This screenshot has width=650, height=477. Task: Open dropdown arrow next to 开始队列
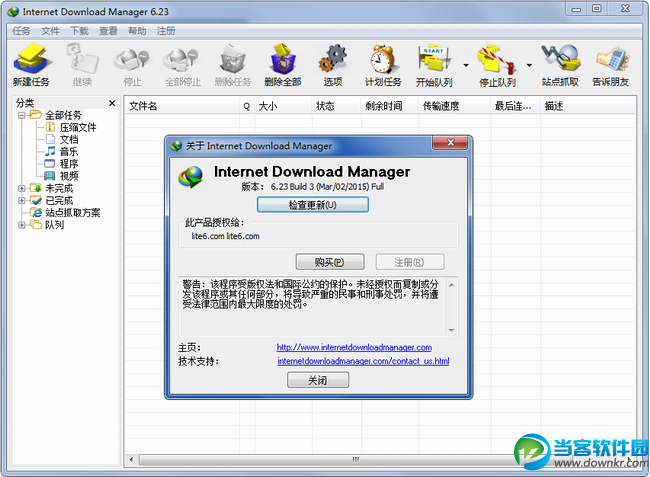click(x=466, y=65)
